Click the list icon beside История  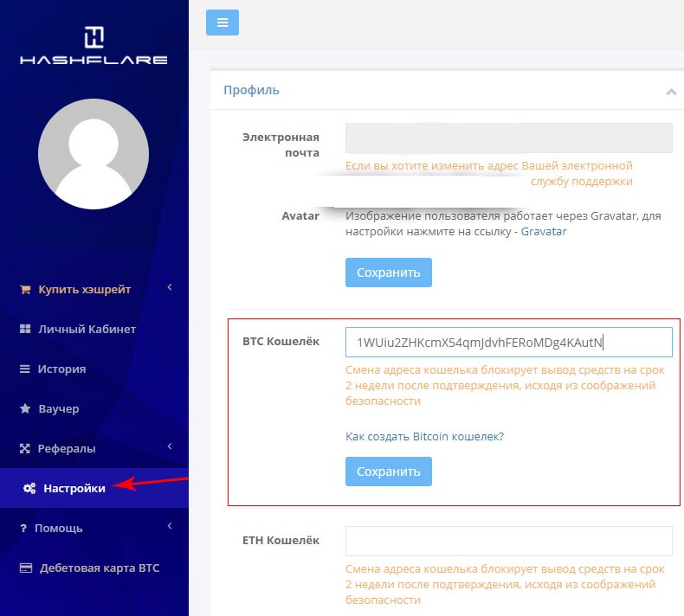click(x=25, y=369)
